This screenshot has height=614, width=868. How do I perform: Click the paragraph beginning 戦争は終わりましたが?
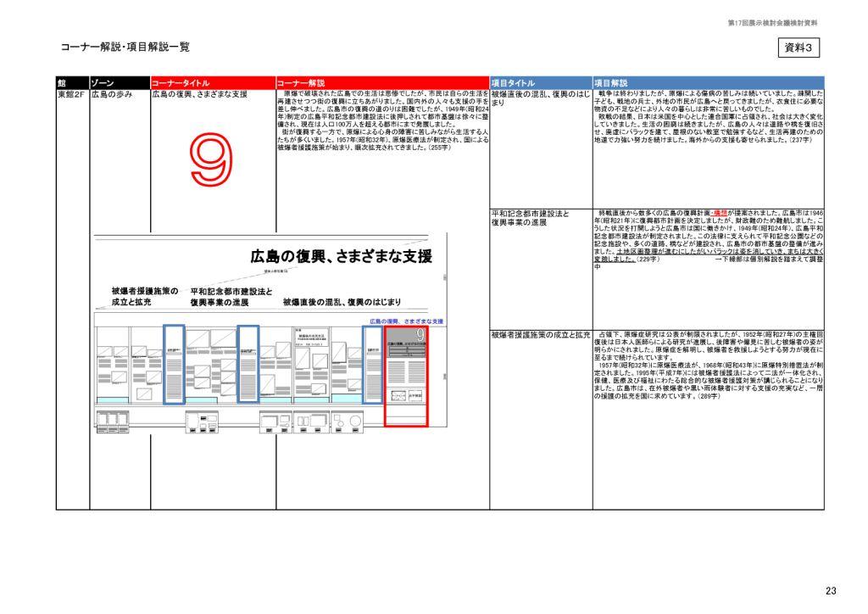[x=709, y=117]
